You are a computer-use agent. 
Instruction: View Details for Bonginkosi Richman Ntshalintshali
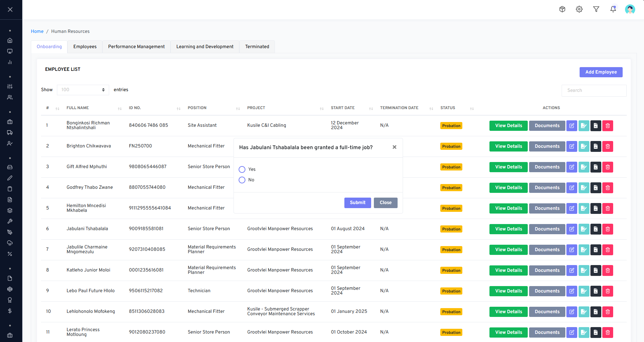point(508,126)
